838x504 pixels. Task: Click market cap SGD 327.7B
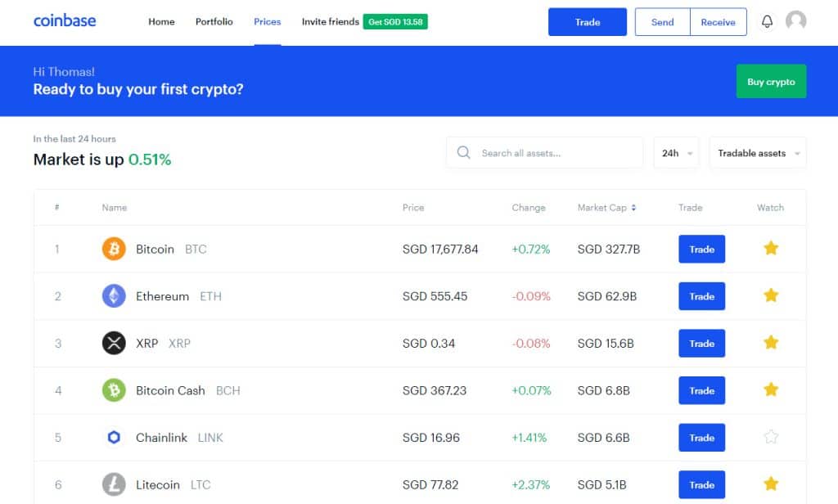click(609, 249)
